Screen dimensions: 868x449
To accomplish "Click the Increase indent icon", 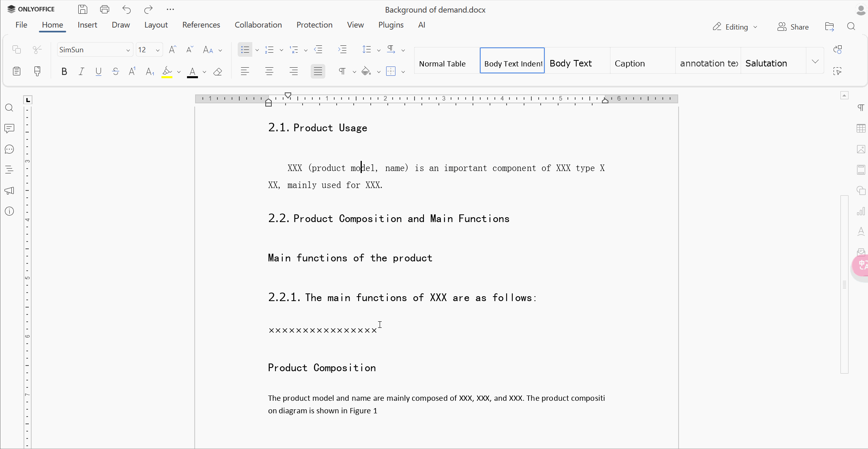I will point(342,50).
